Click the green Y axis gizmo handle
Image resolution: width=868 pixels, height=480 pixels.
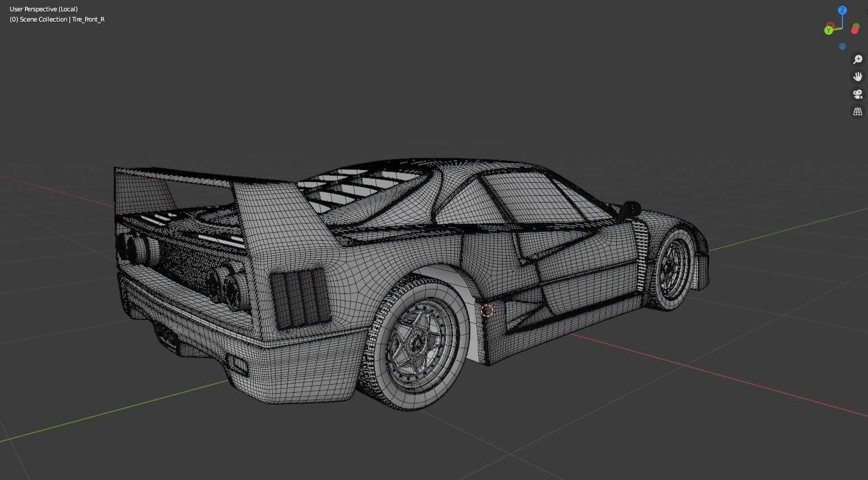tap(829, 30)
